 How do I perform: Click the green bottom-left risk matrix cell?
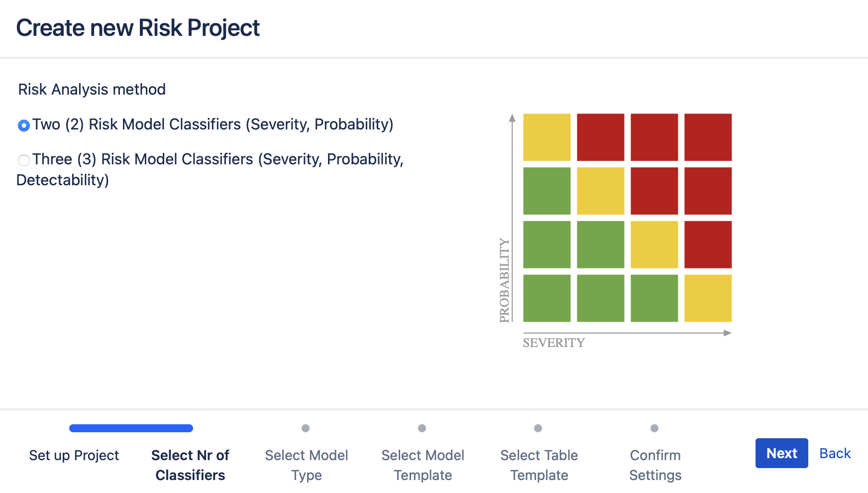[547, 298]
